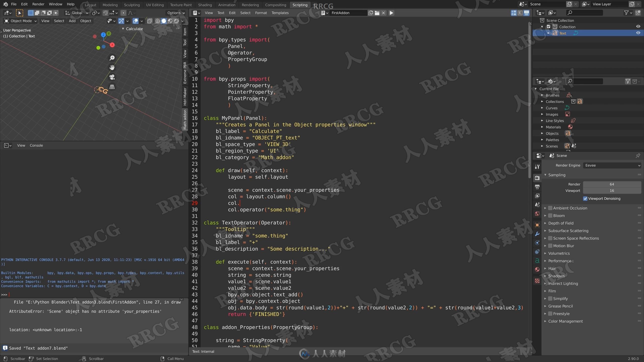Expand the Materials collection expander

[541, 127]
